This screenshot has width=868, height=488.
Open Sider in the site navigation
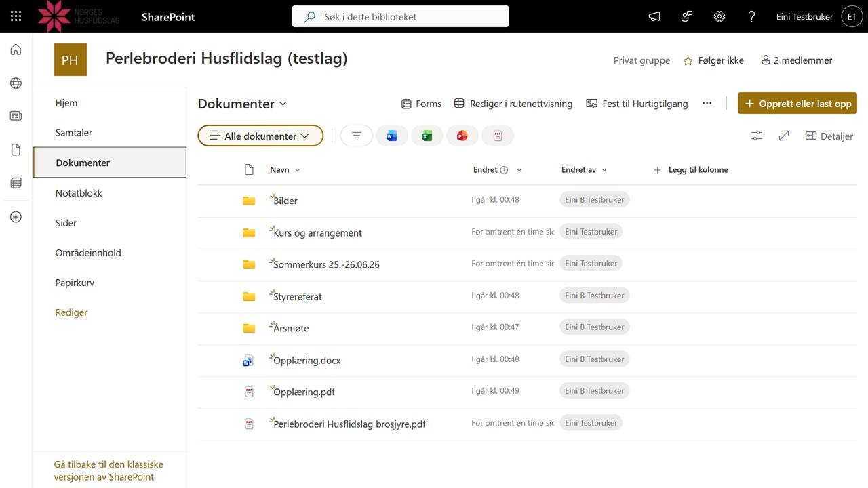pyautogui.click(x=66, y=222)
